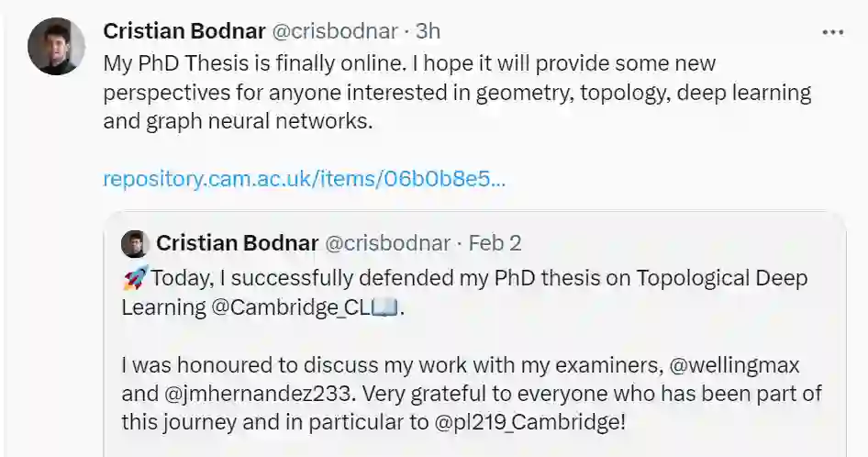Open author name beside the large avatar
This screenshot has height=457, width=868.
point(182,31)
